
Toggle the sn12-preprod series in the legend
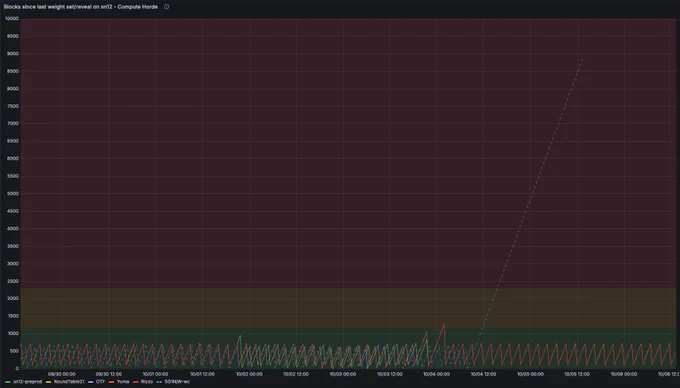coord(27,382)
